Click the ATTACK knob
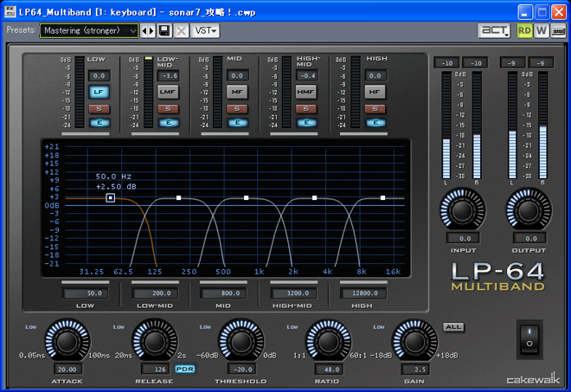571x392 pixels. click(67, 341)
